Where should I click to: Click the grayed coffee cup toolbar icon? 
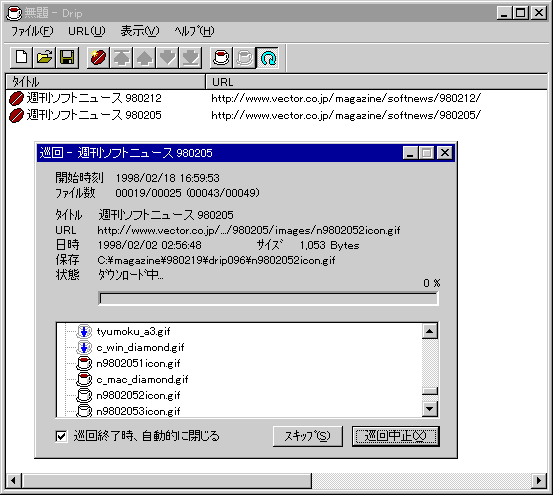coord(244,57)
